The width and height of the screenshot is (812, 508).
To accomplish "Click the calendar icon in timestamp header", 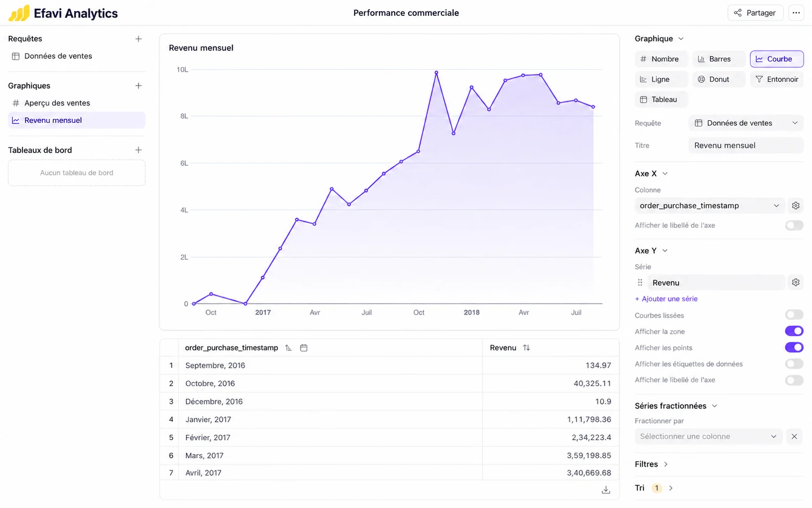I will coord(304,348).
